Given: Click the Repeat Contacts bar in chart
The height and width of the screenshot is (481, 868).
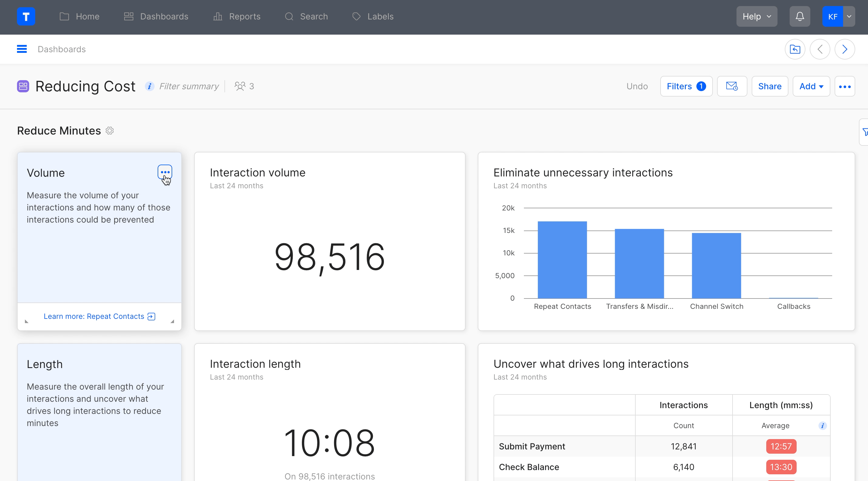Looking at the screenshot, I should point(562,259).
